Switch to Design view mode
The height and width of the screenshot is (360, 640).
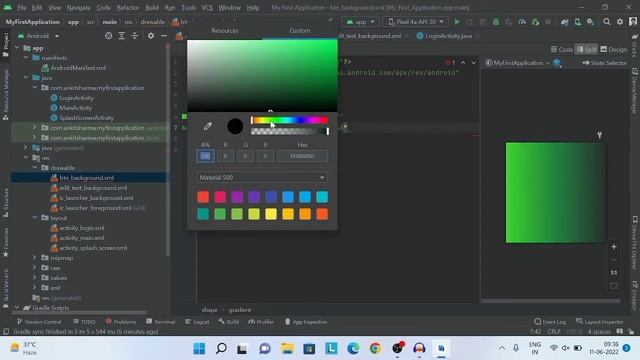click(x=613, y=49)
